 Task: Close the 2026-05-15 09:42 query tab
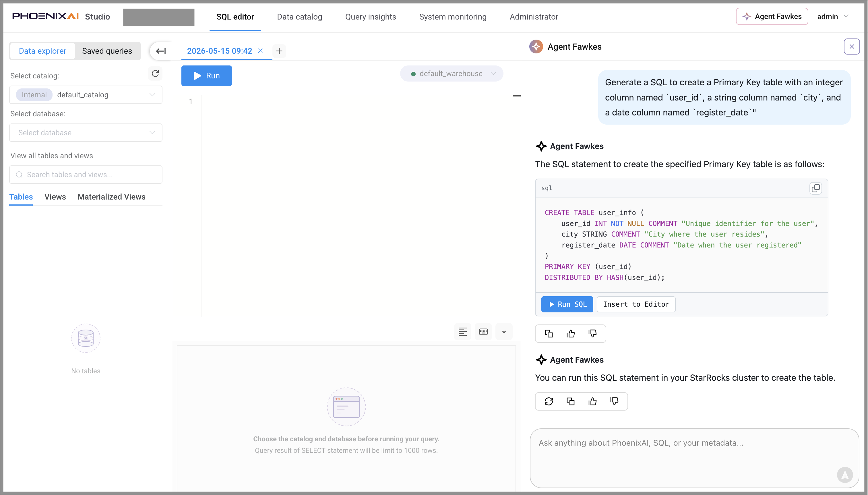260,51
